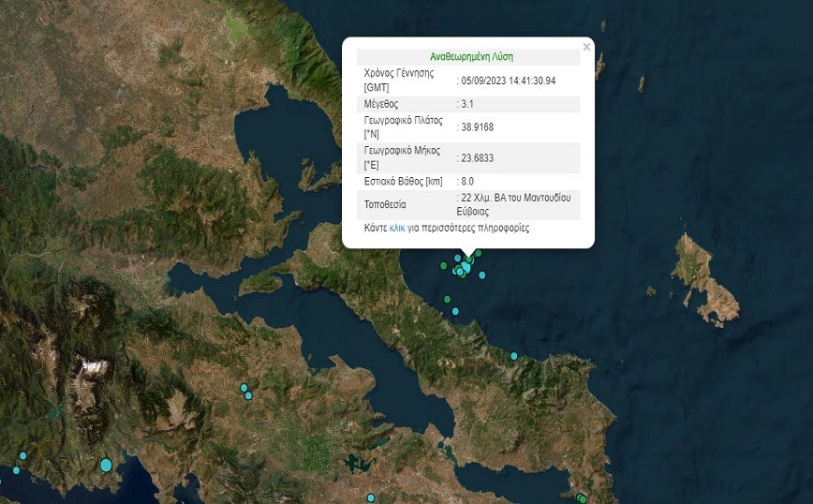Click the large cyan epicenter marker beneath the popup

[x=466, y=268]
